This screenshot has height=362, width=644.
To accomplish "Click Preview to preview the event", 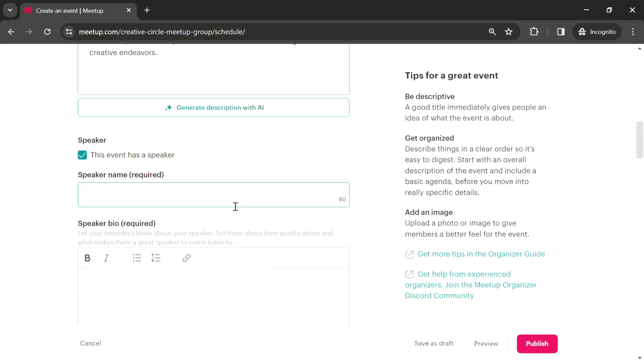I will (x=486, y=343).
